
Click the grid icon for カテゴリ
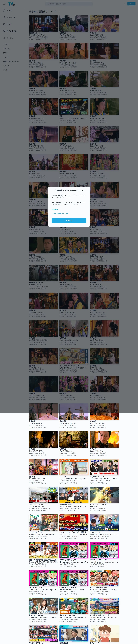tap(4, 38)
